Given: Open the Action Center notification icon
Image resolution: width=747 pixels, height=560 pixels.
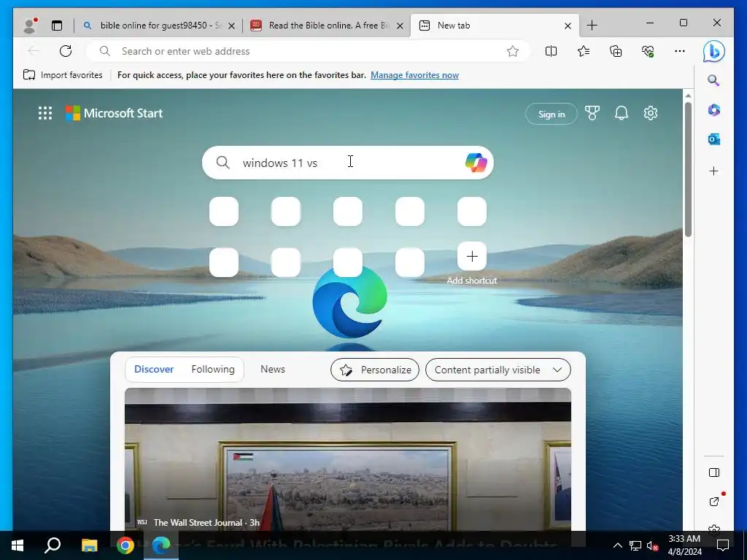Looking at the screenshot, I should pyautogui.click(x=723, y=545).
